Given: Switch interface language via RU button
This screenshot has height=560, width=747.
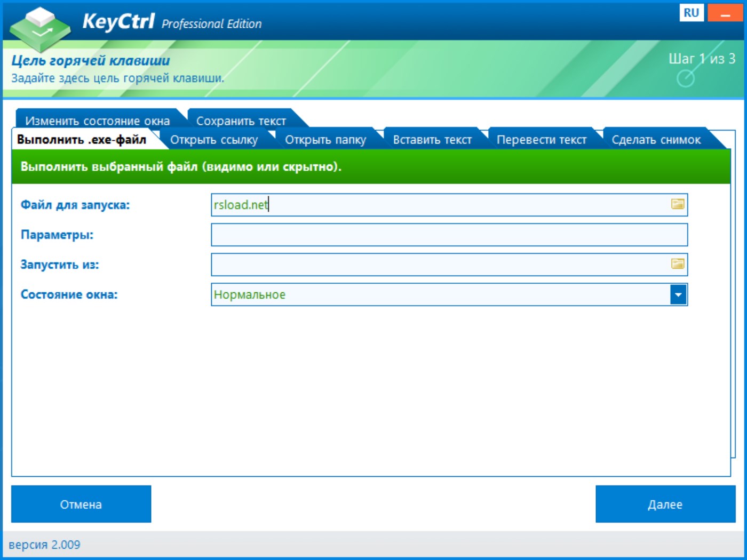Looking at the screenshot, I should (x=691, y=12).
